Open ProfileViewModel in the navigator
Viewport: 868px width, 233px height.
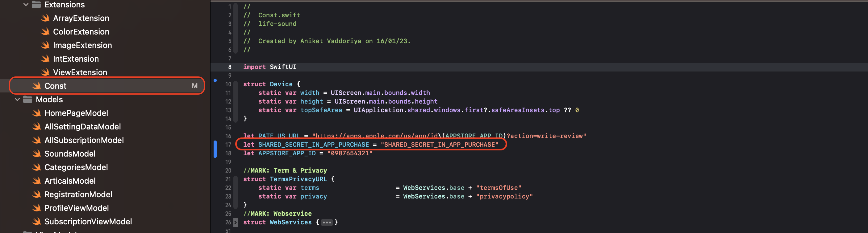(77, 208)
